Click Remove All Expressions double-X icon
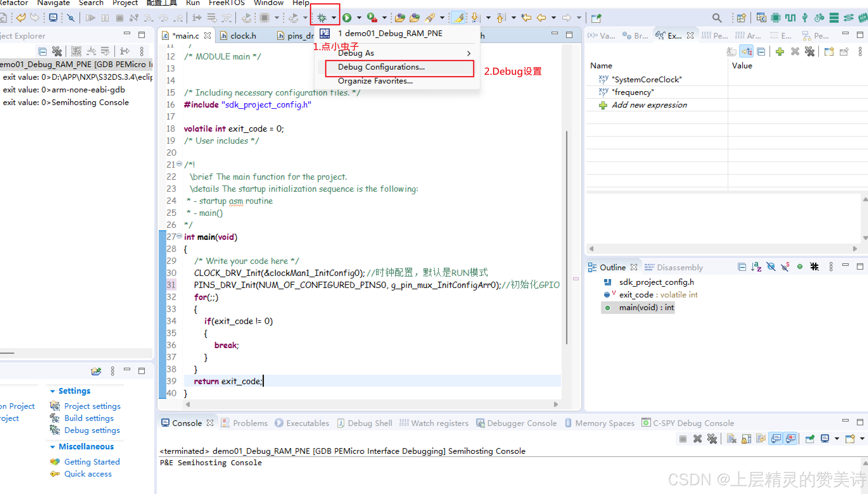Viewport: 868px width, 494px height. (810, 52)
